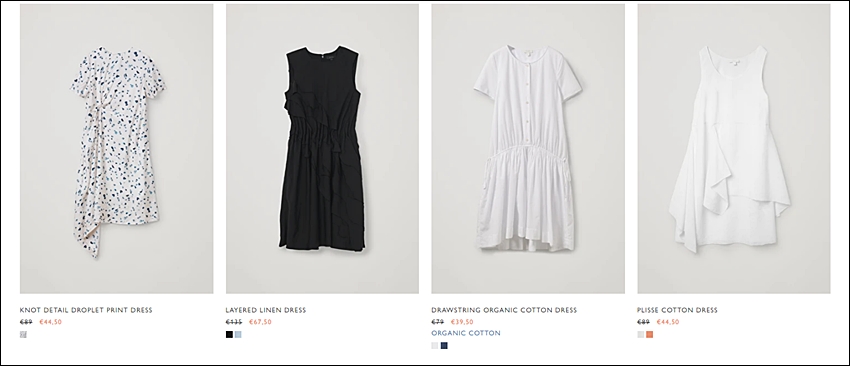This screenshot has width=850, height=366.
Task: Open the Drawstring Organic Cotton Dress image
Action: point(528,149)
